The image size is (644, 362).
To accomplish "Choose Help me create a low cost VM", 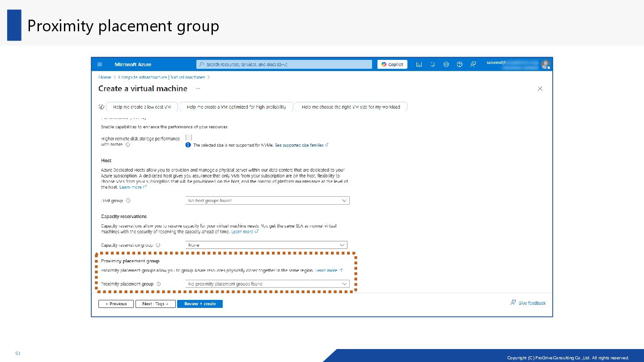I will 142,107.
